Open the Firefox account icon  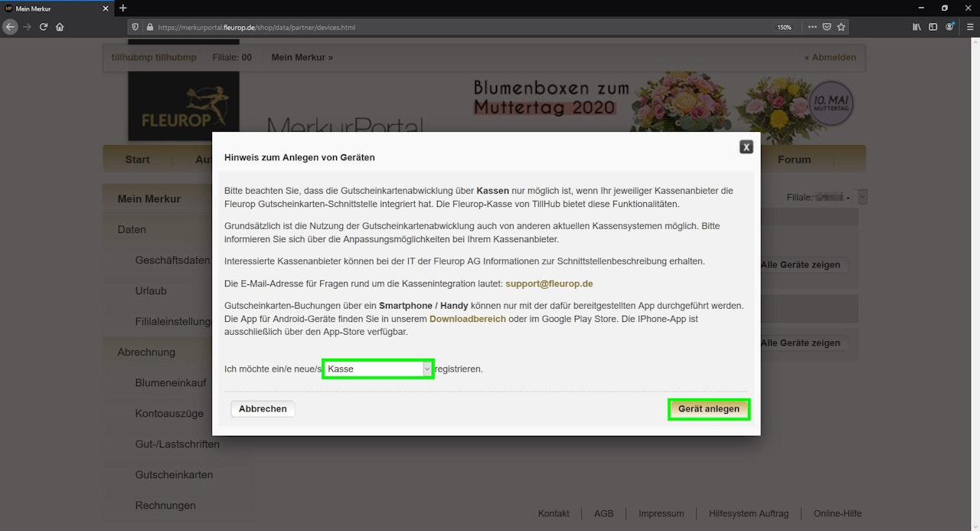(949, 27)
